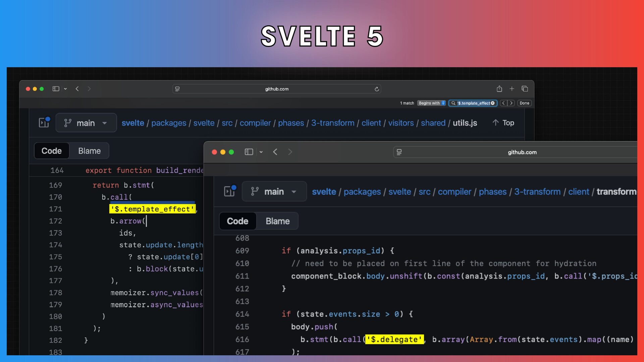
Task: Open visitors breadcrumb link
Action: [401, 123]
